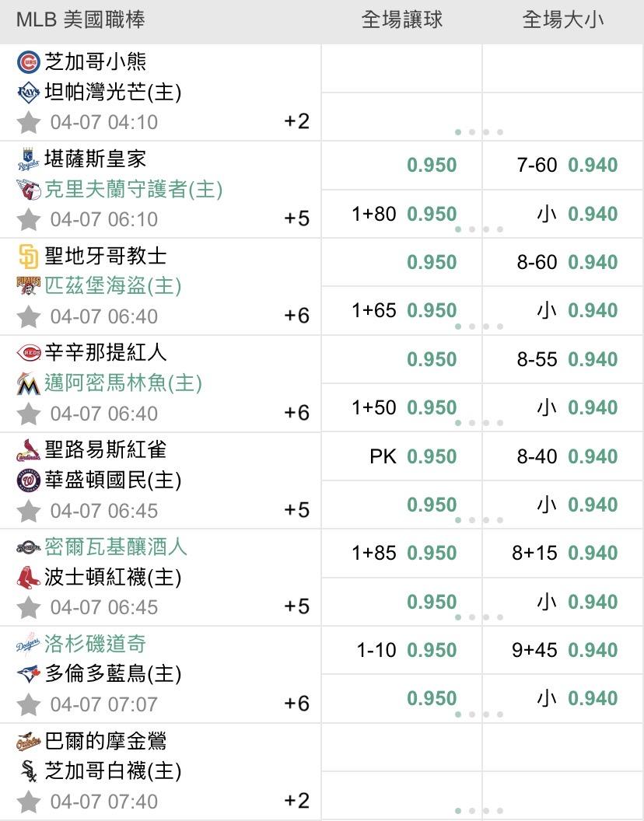Star the 04-07 07:07 Dodgers game
This screenshot has width=644, height=821.
coord(29,704)
